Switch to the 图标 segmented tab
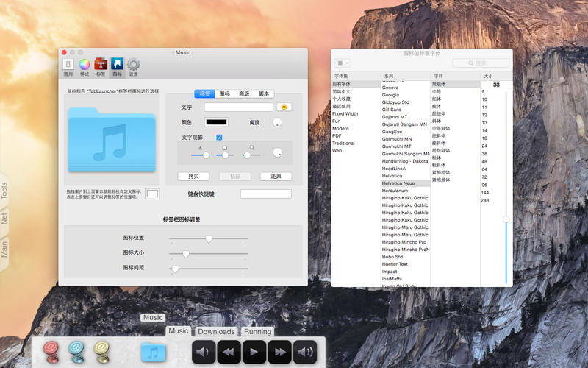Viewport: 588px width, 368px height. (225, 93)
